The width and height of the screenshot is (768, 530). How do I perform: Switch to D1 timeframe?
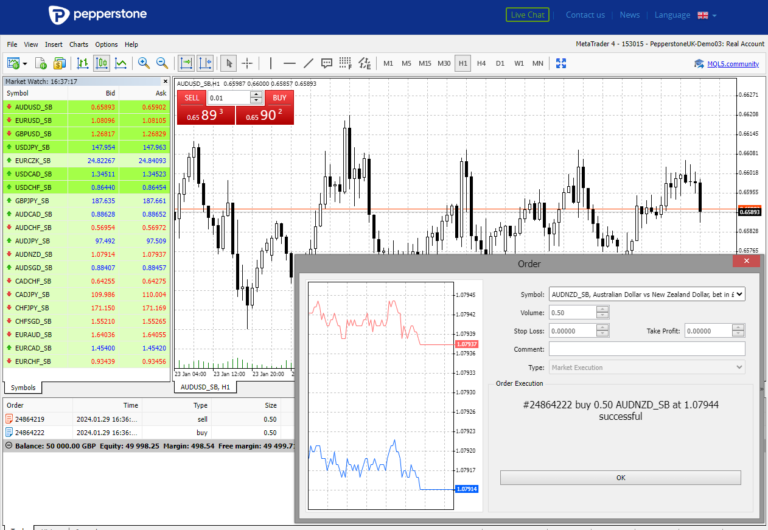click(x=500, y=64)
